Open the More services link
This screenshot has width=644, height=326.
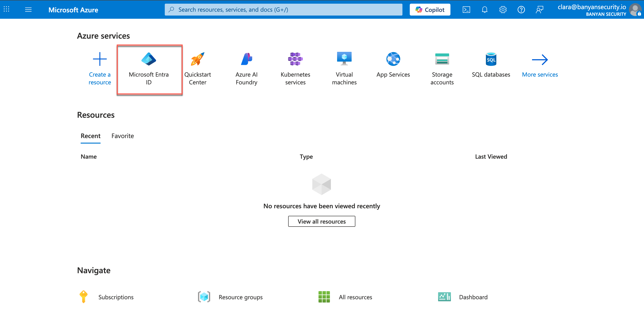click(x=540, y=74)
